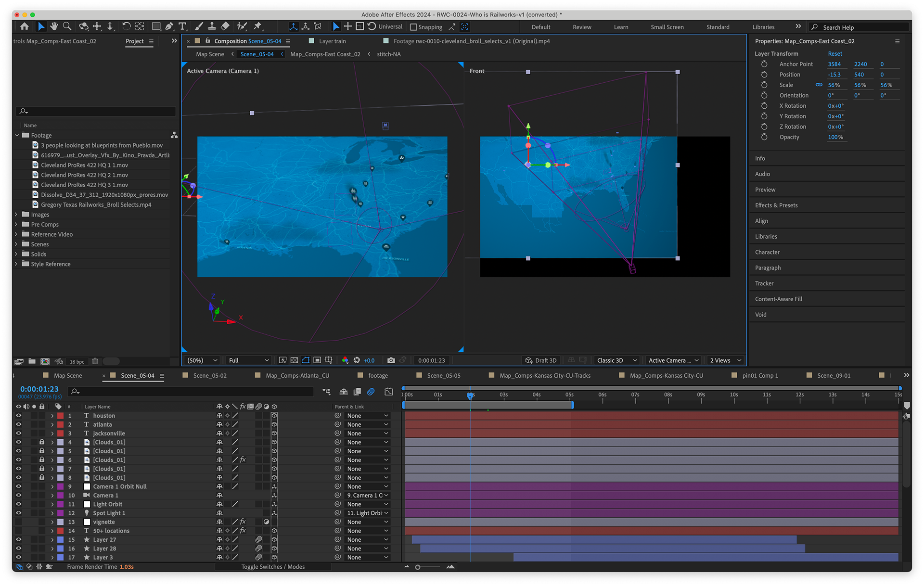
Task: Click Reset in Layer Transform
Action: 835,54
